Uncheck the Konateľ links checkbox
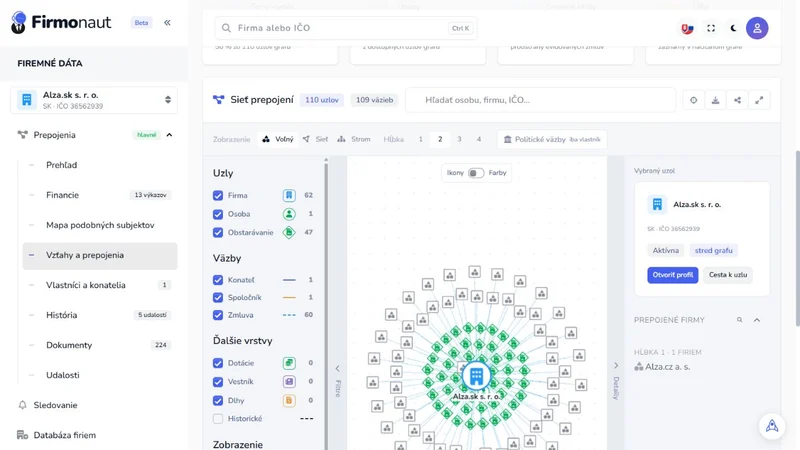 (218, 280)
